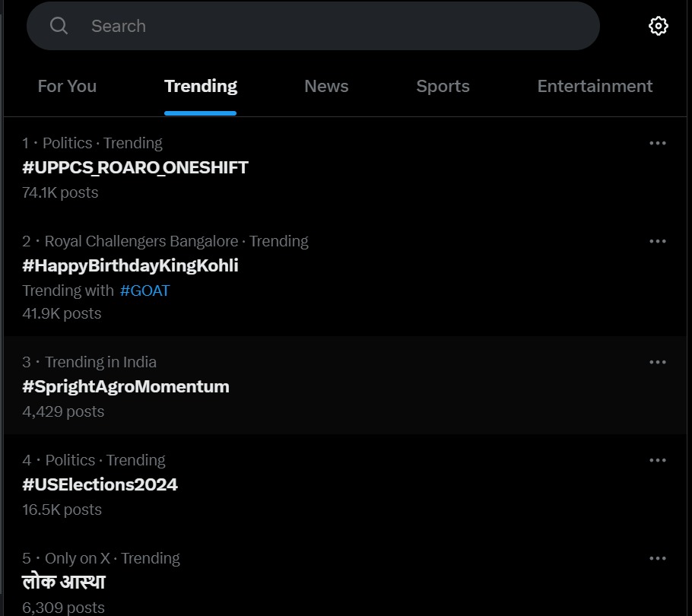Open the #UPPCS_ROARO_ONESHIFT trending topic

click(x=135, y=167)
